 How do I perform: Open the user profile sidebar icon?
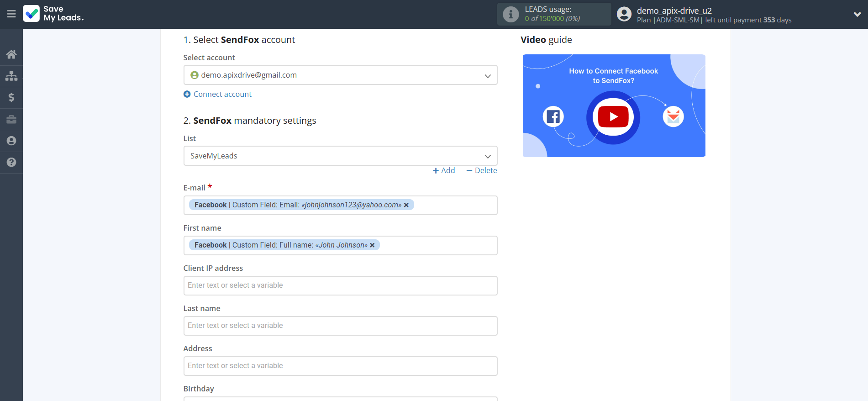point(11,141)
